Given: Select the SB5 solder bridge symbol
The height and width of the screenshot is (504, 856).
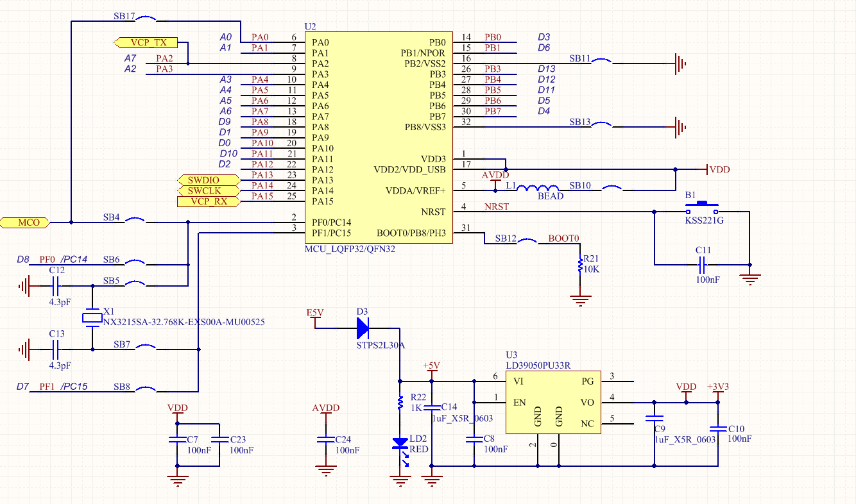Looking at the screenshot, I should pyautogui.click(x=135, y=285).
